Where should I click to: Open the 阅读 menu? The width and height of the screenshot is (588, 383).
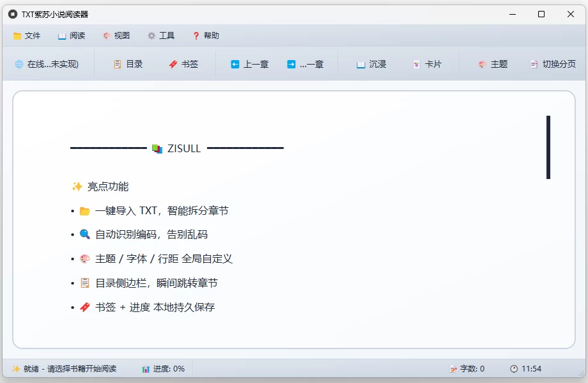pos(72,36)
